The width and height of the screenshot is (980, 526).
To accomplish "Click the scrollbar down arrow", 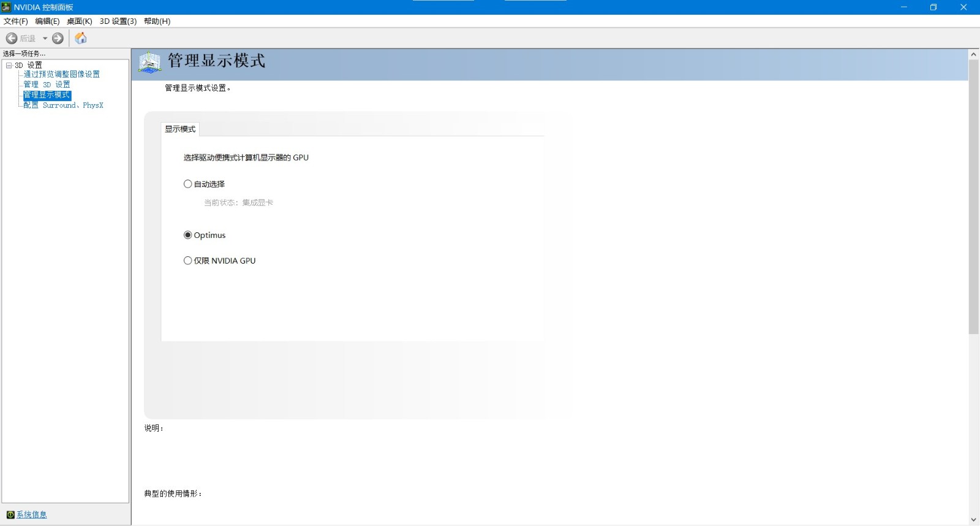I will click(974, 520).
